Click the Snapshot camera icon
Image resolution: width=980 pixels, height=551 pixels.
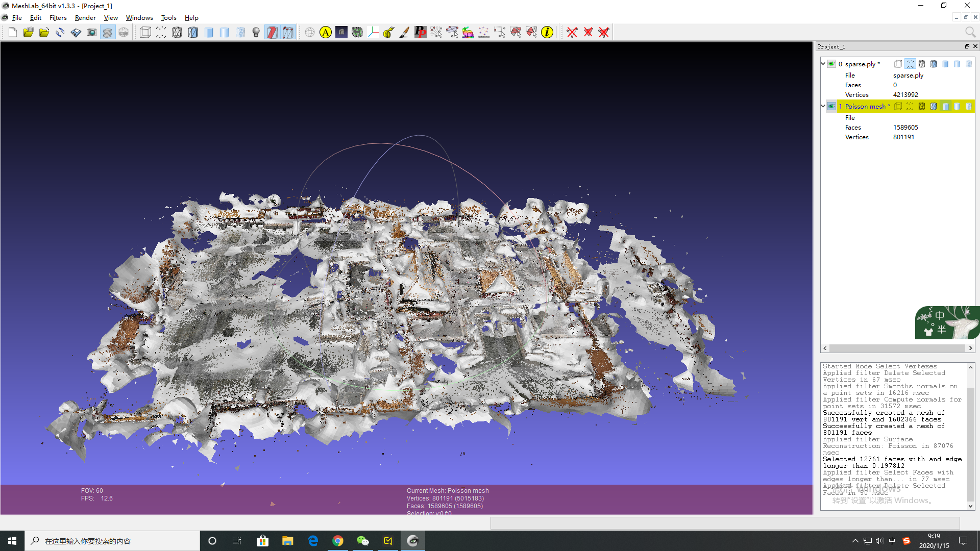(x=91, y=33)
